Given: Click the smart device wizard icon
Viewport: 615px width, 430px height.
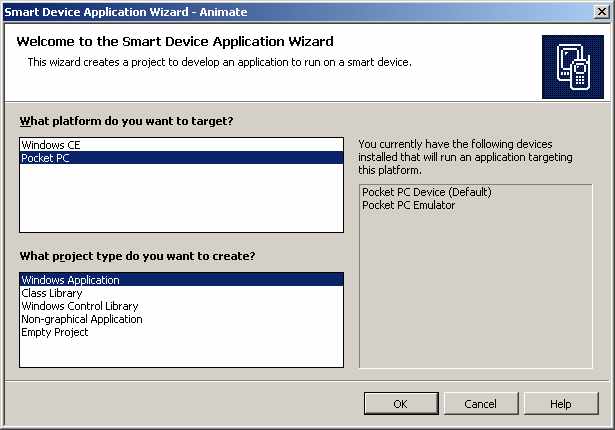Looking at the screenshot, I should tap(572, 67).
